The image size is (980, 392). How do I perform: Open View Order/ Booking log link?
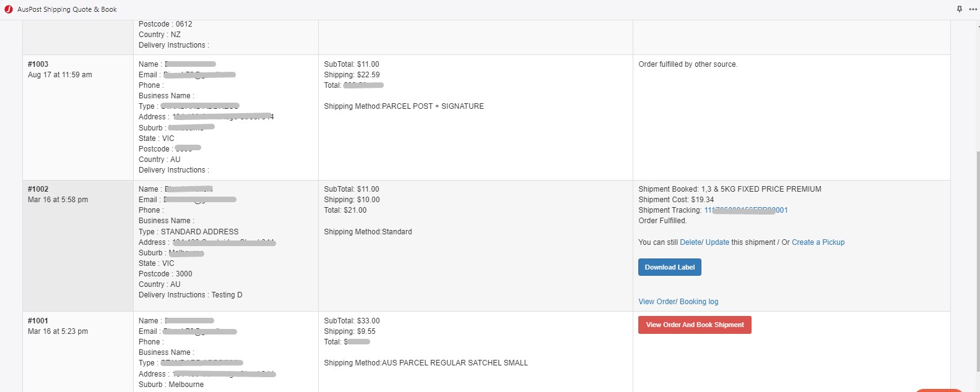(679, 302)
